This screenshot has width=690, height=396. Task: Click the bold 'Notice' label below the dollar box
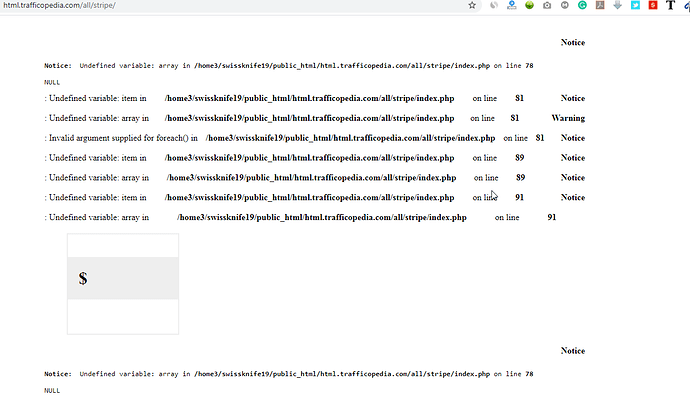[573, 351]
